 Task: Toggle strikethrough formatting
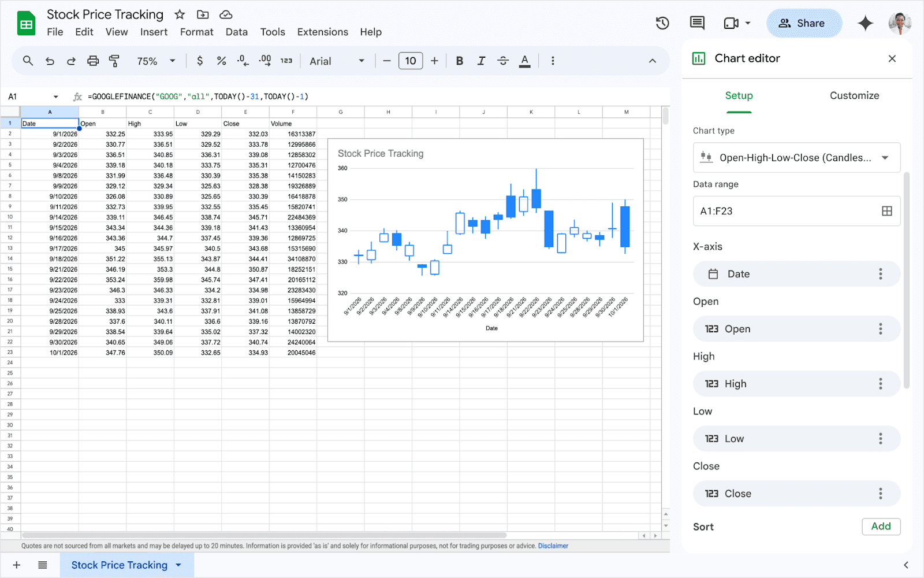(x=503, y=61)
